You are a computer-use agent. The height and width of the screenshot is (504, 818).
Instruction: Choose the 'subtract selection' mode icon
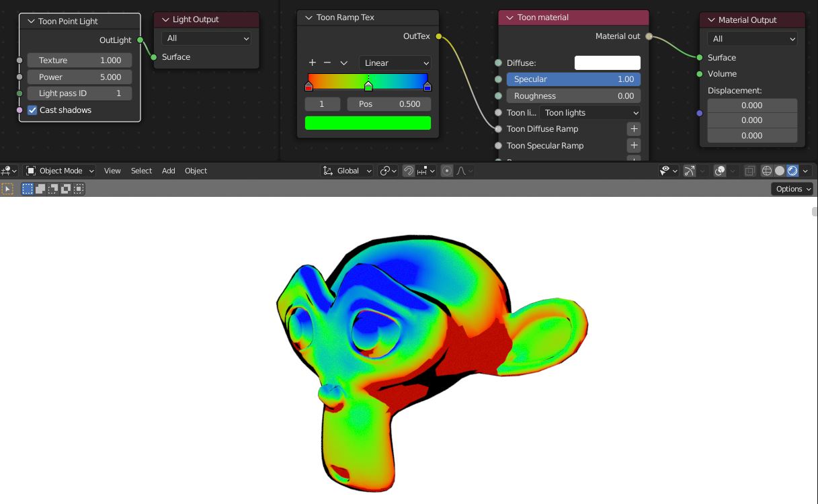click(x=53, y=189)
